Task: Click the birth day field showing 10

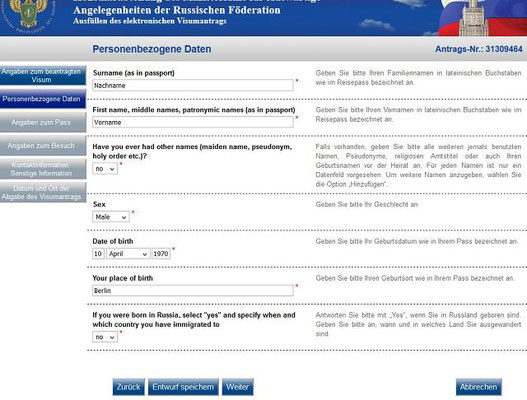Action: point(98,254)
